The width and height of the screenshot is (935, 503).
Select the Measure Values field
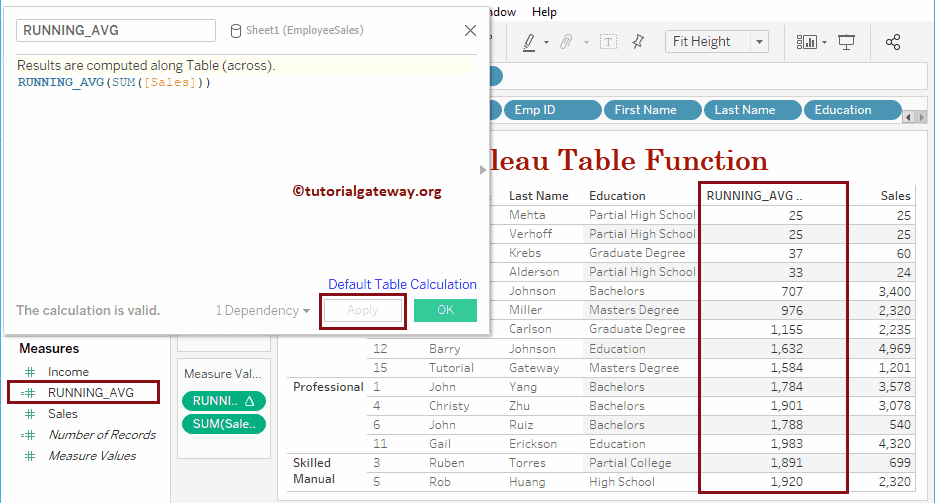pyautogui.click(x=92, y=456)
